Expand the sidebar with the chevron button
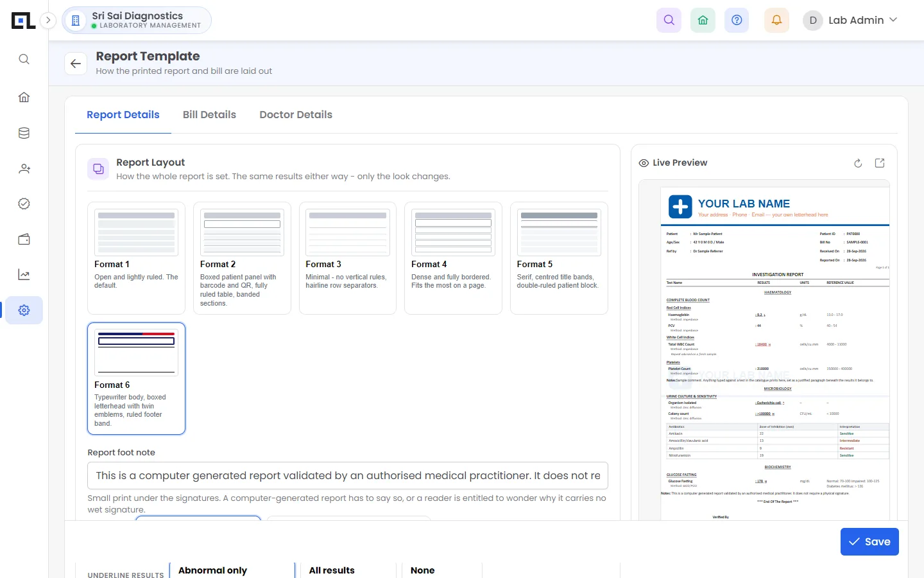Viewport: 924px width, 578px height. tap(48, 20)
